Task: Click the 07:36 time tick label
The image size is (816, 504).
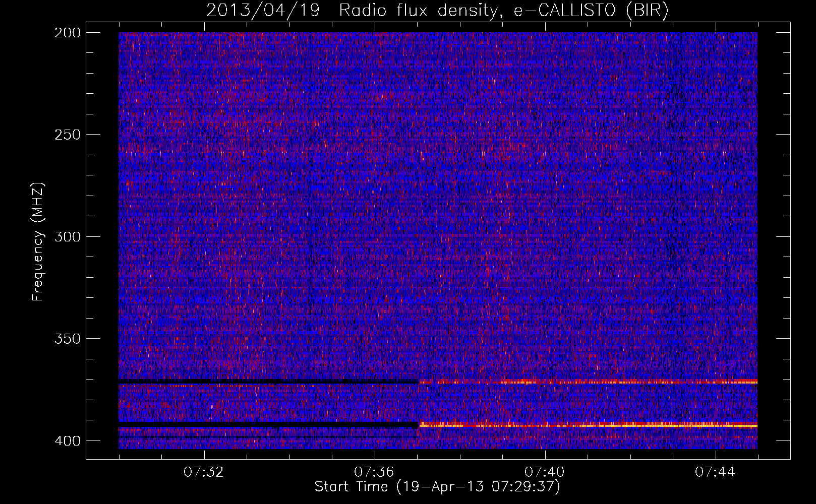Action: 374,472
